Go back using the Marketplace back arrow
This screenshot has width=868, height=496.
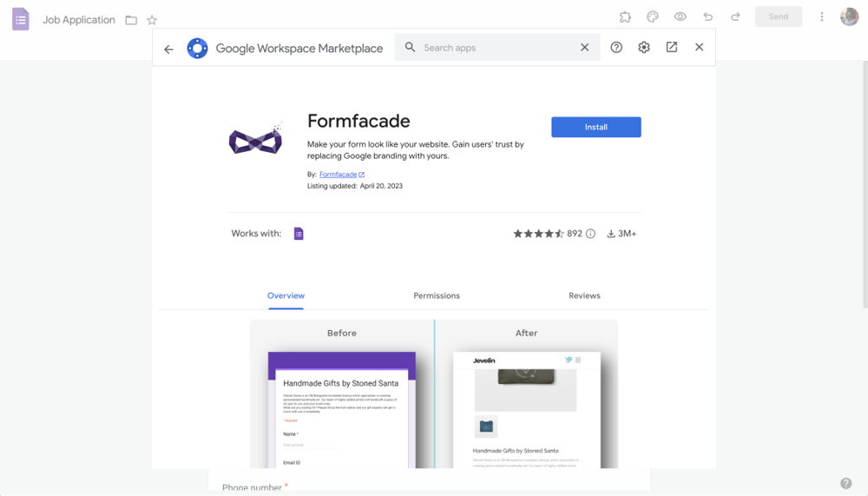(168, 49)
